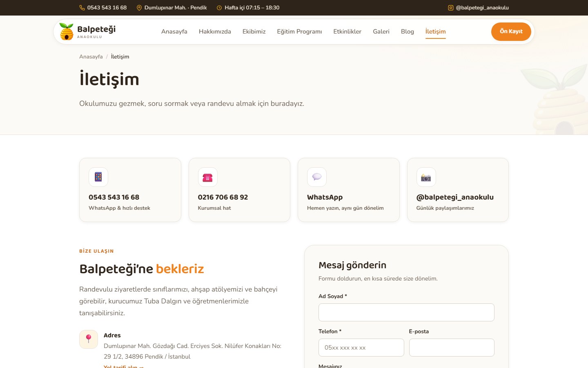588x368 pixels.
Task: Click the Balpeteği beehive logo
Action: click(66, 31)
